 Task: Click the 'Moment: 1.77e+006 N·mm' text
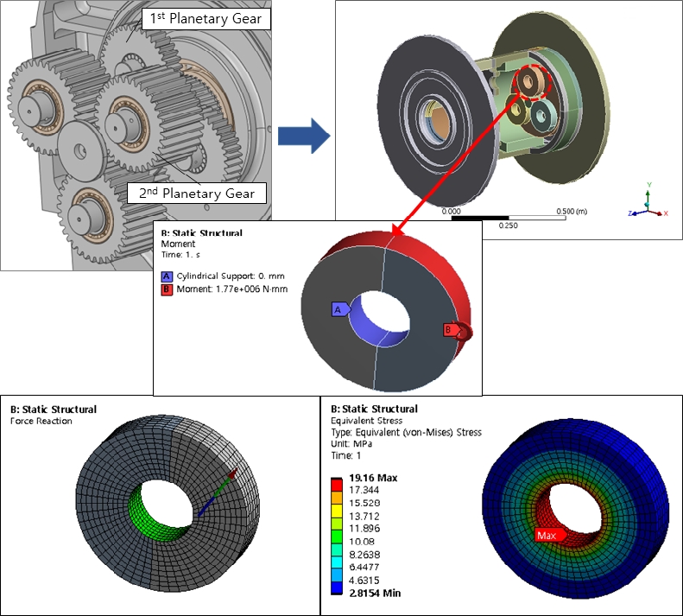(x=231, y=289)
